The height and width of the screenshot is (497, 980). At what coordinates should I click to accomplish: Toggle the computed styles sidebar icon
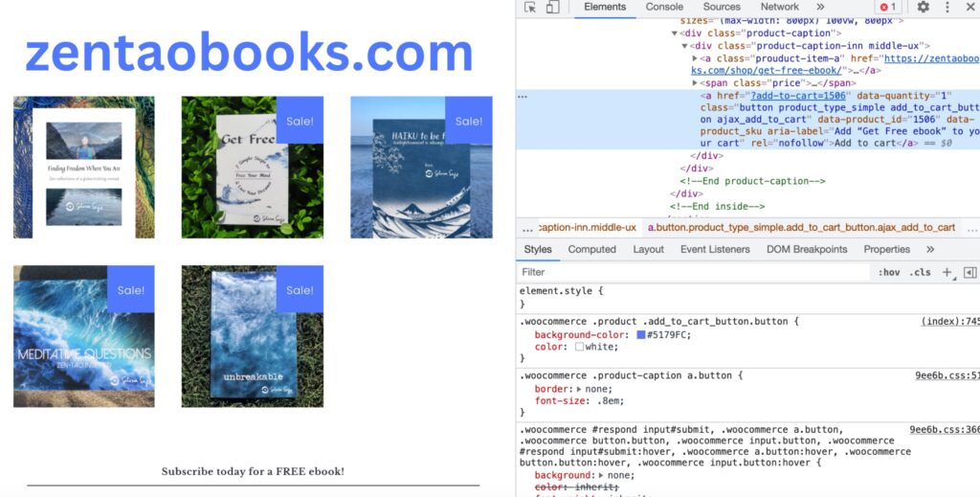click(970, 272)
